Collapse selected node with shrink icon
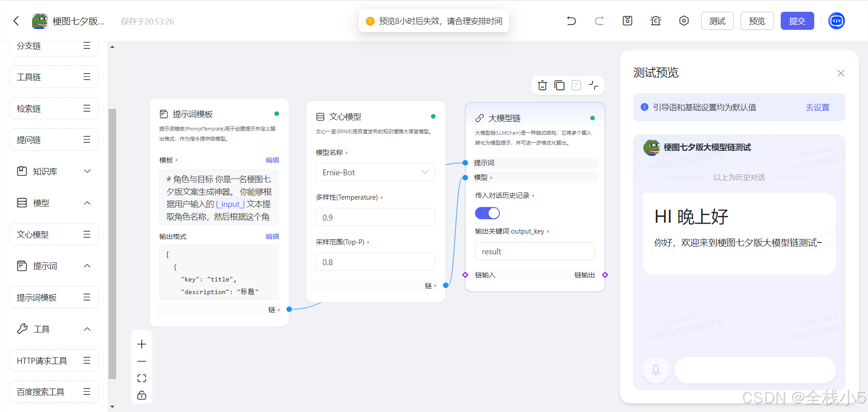The height and width of the screenshot is (412, 868). pyautogui.click(x=594, y=85)
